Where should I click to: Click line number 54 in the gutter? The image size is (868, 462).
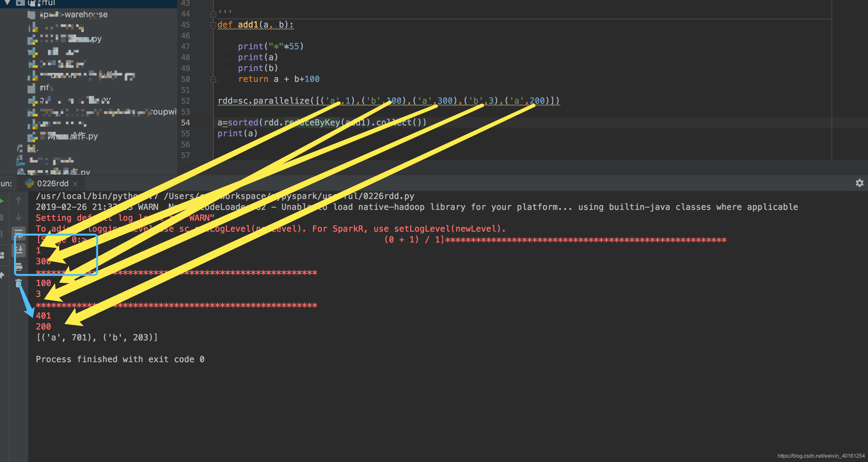point(185,123)
